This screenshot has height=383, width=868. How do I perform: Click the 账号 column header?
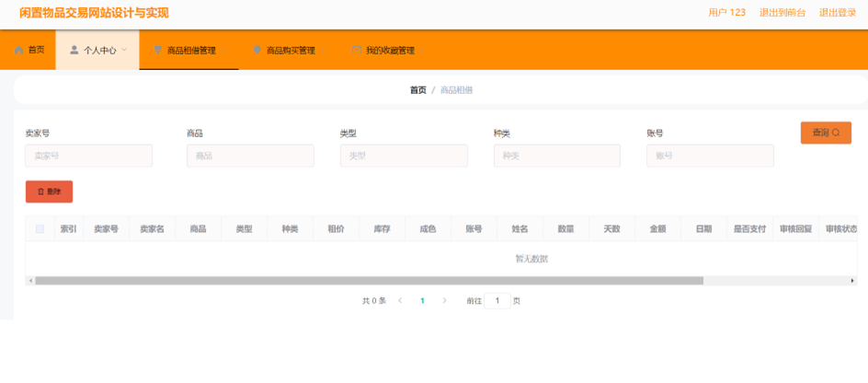tap(474, 229)
